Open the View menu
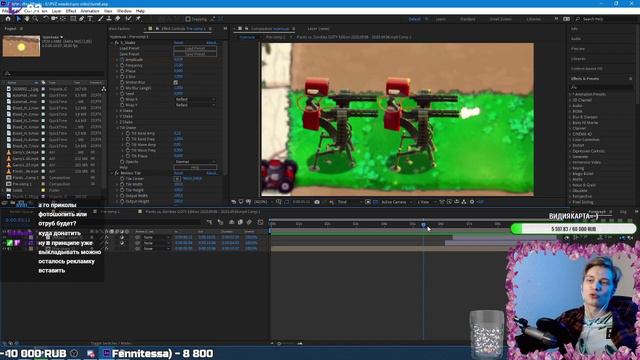Screen dimensions: 640x360 [108, 11]
